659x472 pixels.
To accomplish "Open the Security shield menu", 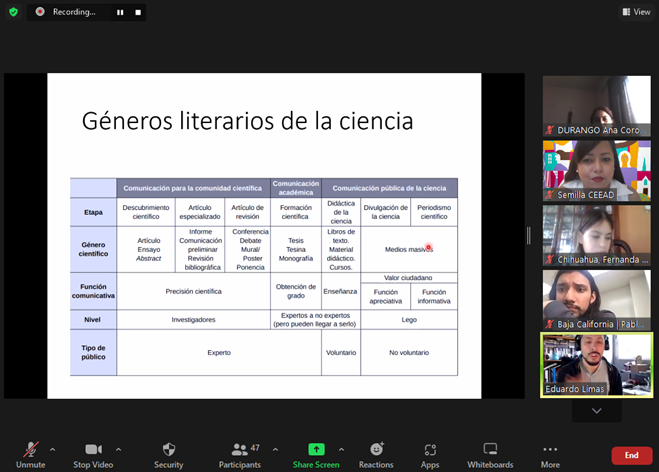I will coord(169,455).
